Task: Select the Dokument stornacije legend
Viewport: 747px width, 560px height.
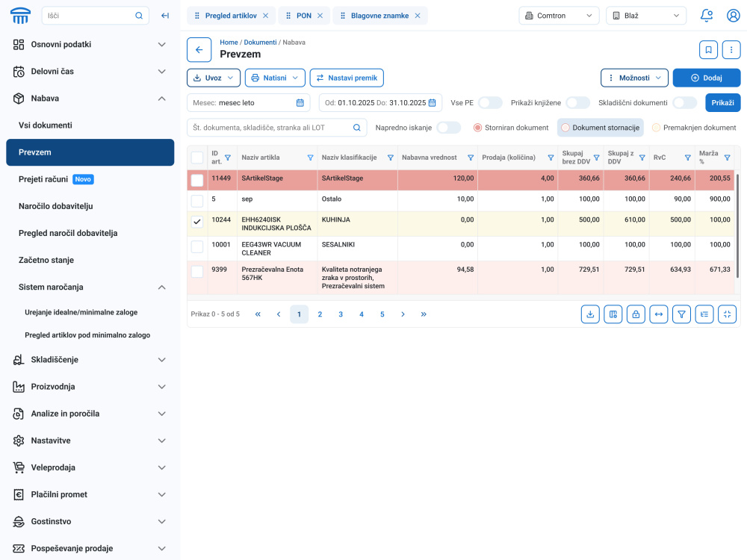Action: (601, 128)
